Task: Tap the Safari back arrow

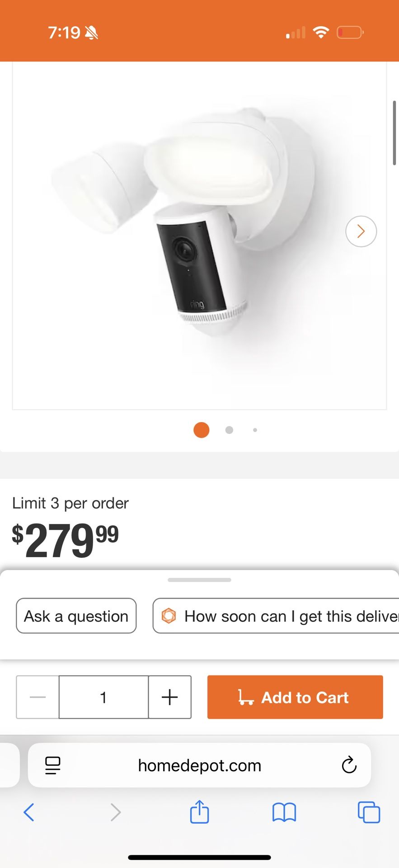Action: (x=29, y=812)
